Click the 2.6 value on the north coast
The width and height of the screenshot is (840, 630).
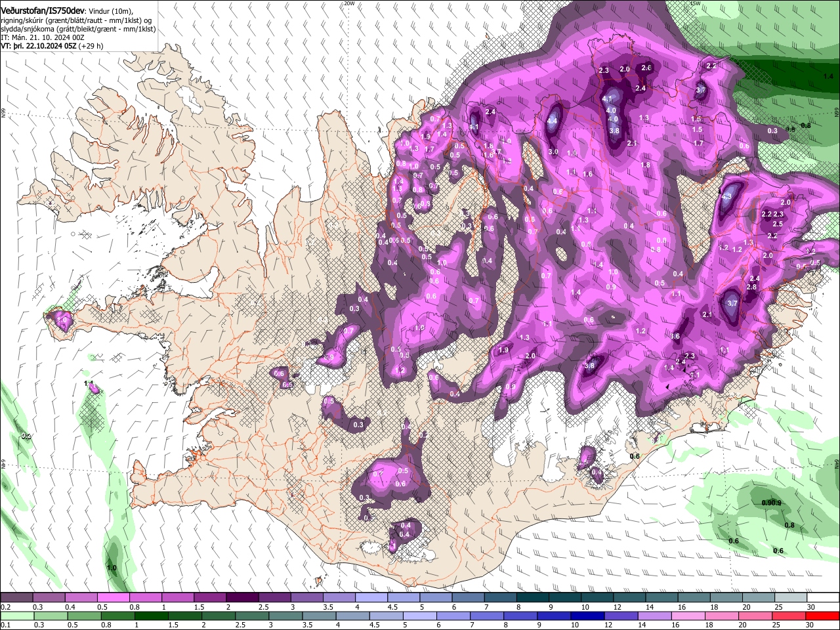click(646, 68)
